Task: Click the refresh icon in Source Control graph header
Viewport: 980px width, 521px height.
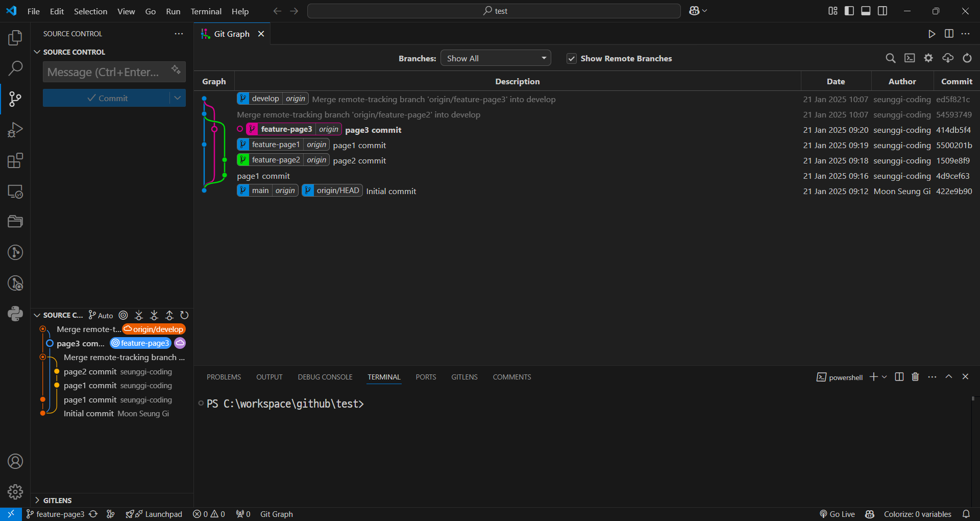Action: pos(184,315)
